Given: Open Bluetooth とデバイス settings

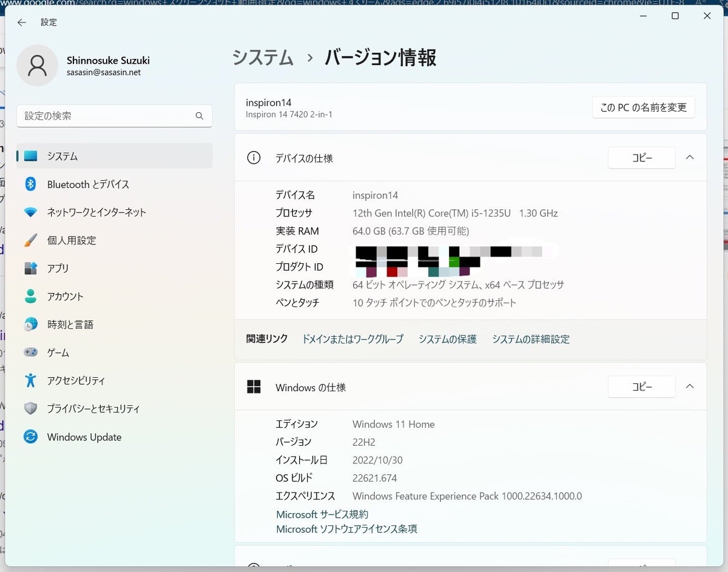Looking at the screenshot, I should (x=115, y=184).
